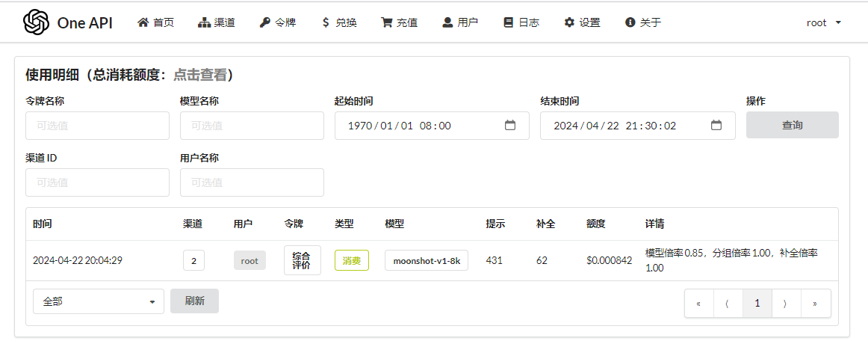Click the book icon for 日志
The width and height of the screenshot is (868, 341).
pyautogui.click(x=508, y=22)
